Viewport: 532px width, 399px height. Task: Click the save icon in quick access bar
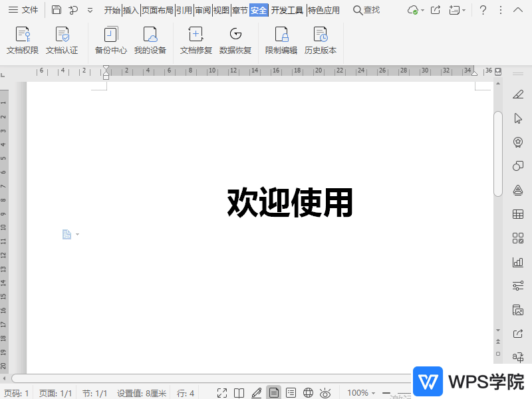[57, 10]
